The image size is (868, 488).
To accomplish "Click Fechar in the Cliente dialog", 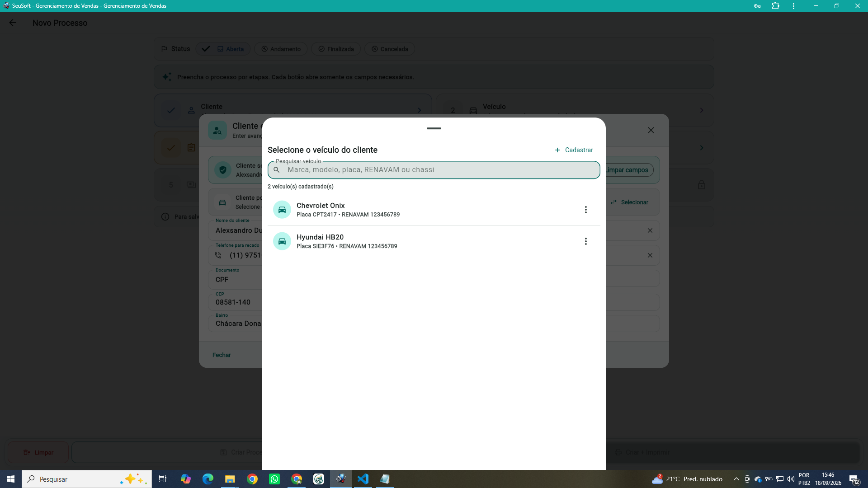I will pyautogui.click(x=222, y=355).
